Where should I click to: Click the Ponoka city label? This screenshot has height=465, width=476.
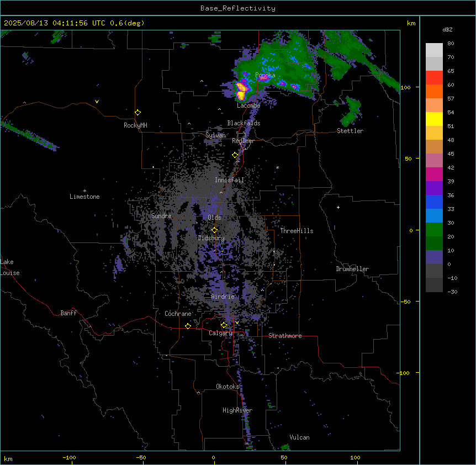point(265,75)
